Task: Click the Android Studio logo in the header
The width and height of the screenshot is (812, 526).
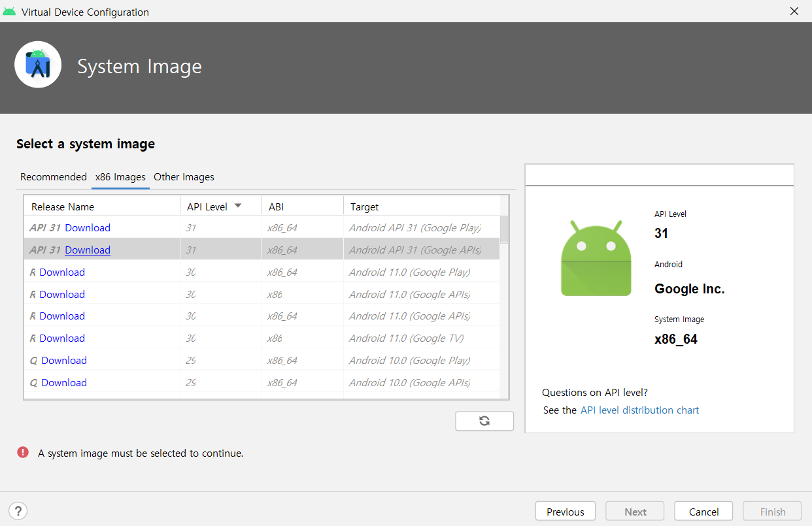Action: click(38, 65)
